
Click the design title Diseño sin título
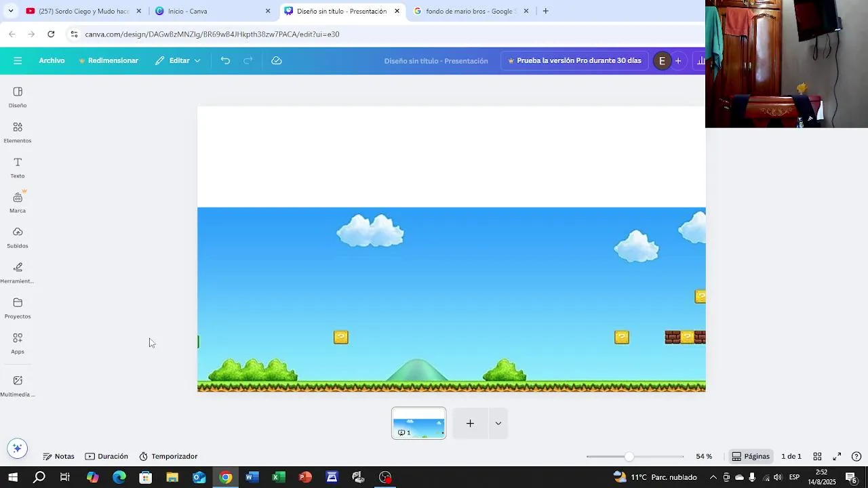[x=436, y=61]
